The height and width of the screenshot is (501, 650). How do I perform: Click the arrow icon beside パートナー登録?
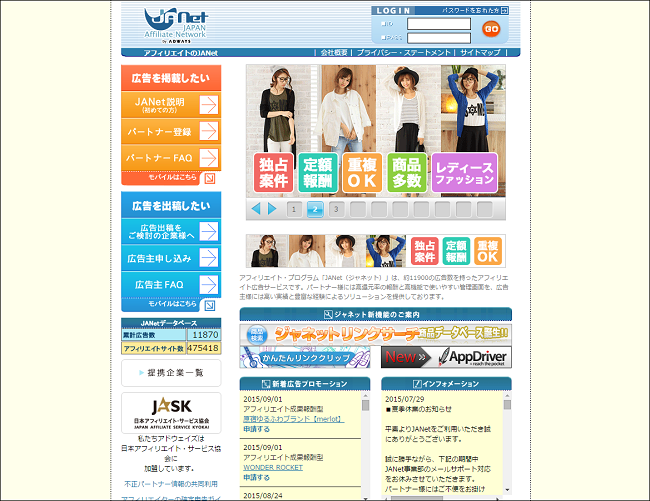click(x=209, y=131)
